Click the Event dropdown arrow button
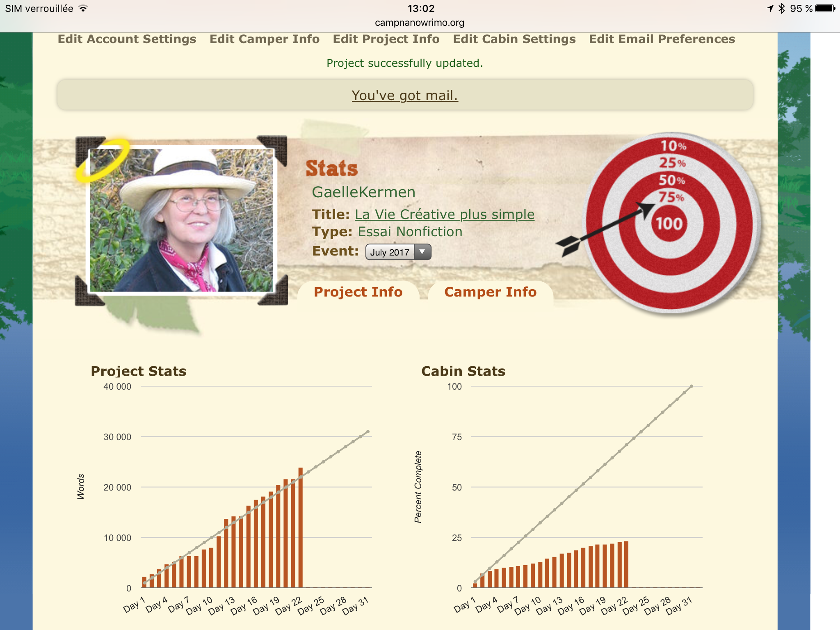This screenshot has height=630, width=840. pyautogui.click(x=422, y=252)
